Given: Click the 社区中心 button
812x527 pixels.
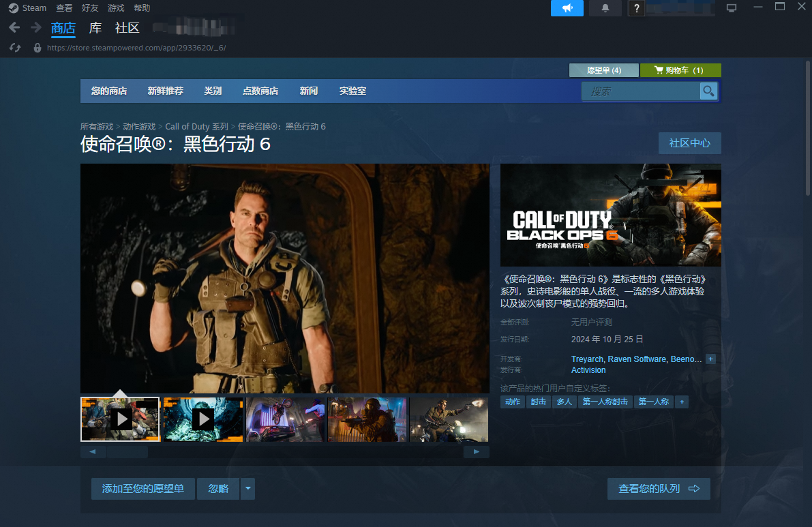Looking at the screenshot, I should tap(689, 143).
